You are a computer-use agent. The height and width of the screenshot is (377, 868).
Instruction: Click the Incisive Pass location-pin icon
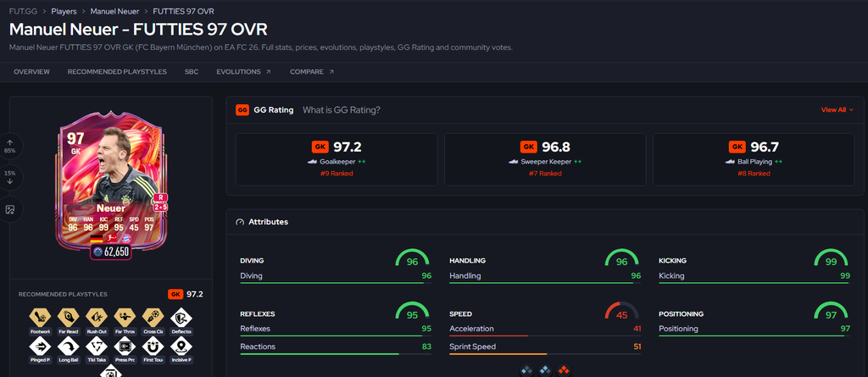point(181,347)
